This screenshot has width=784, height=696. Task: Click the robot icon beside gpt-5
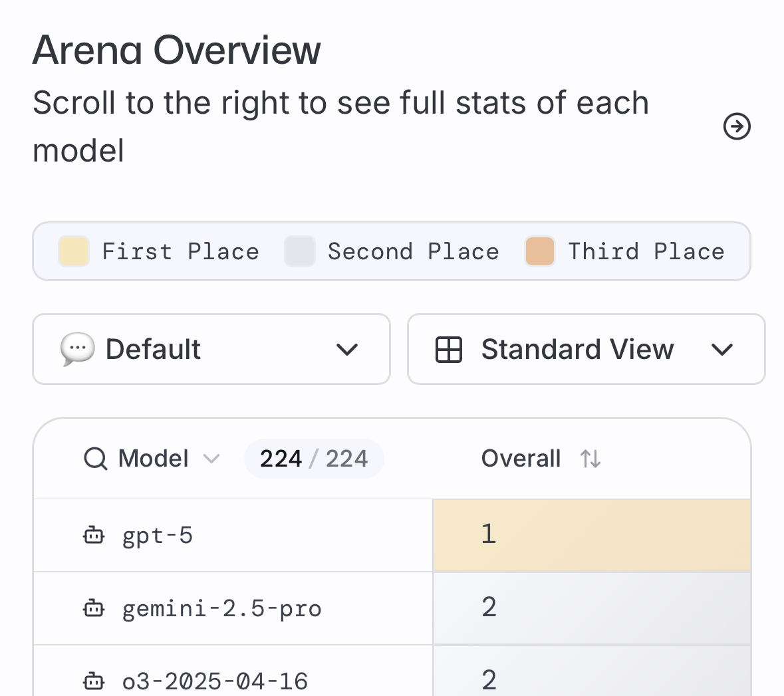point(94,535)
